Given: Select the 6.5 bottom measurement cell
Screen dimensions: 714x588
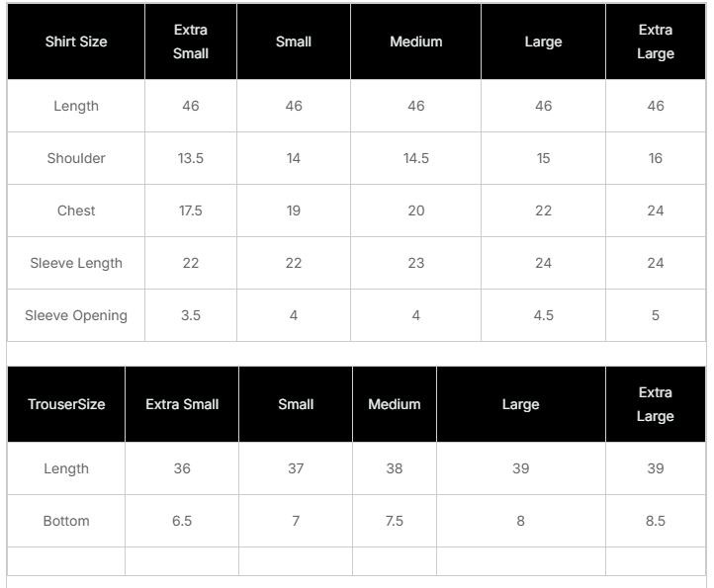Looking at the screenshot, I should tap(182, 521).
